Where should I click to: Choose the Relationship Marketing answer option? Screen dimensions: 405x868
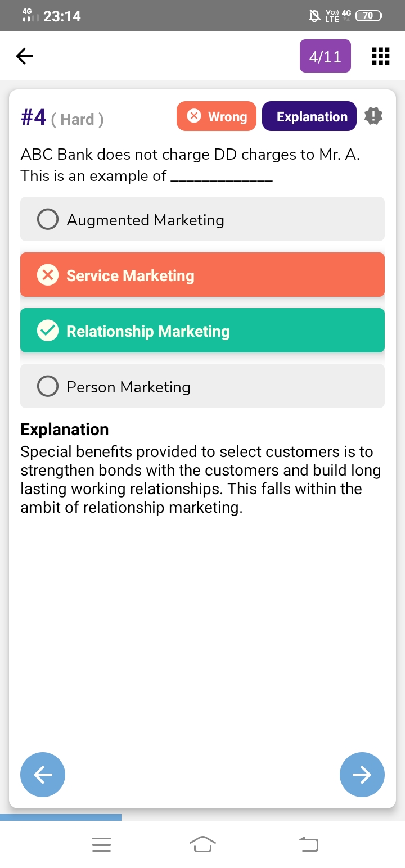[x=202, y=331]
